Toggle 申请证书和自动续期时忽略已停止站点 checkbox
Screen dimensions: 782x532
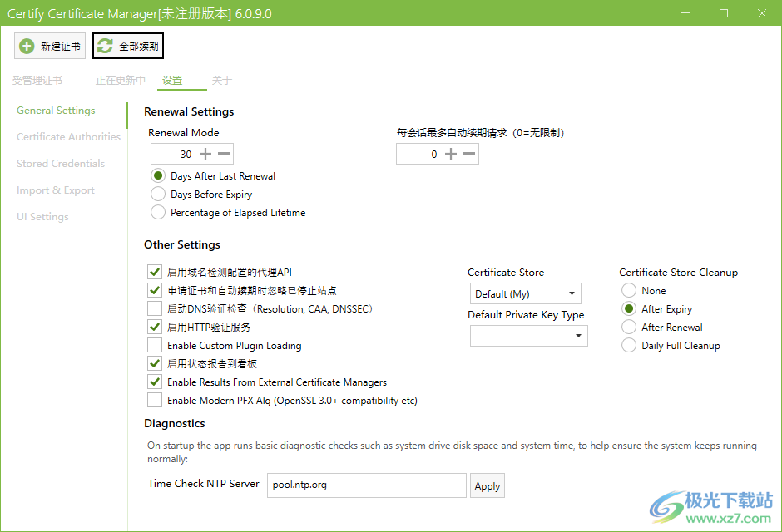pos(155,290)
